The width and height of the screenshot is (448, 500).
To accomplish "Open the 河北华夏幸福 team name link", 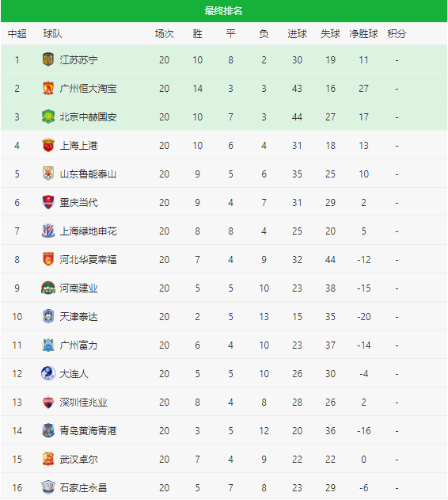I will coord(89,260).
